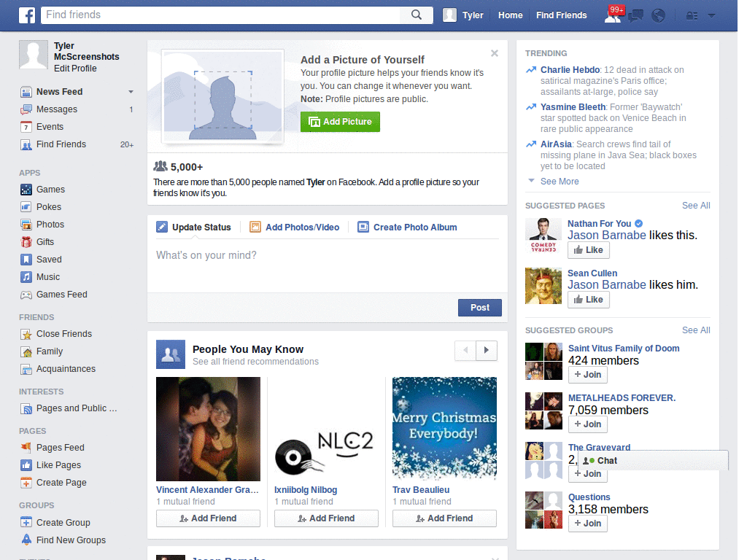747x560 pixels.
Task: Click the Messages sidebar icon
Action: tap(26, 109)
